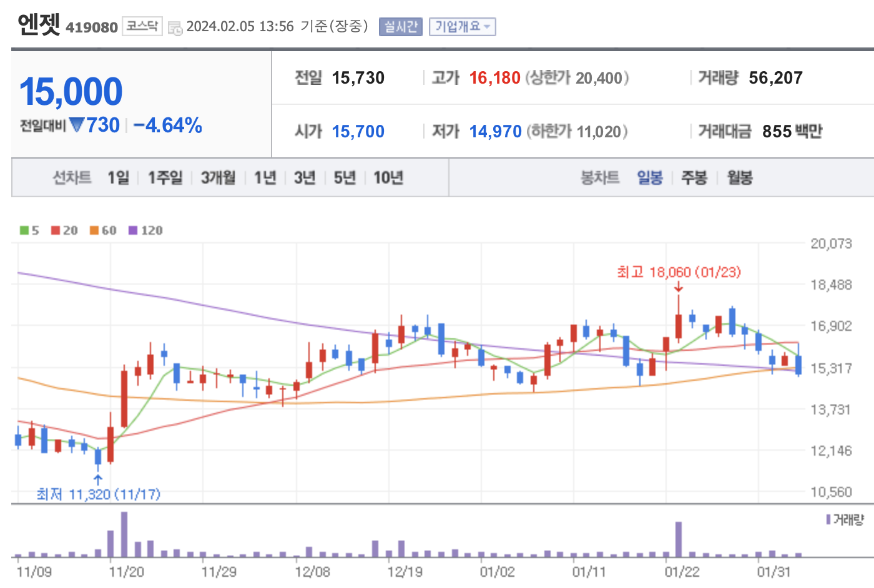Switch to the 일봉 daily candle chart

(x=649, y=178)
